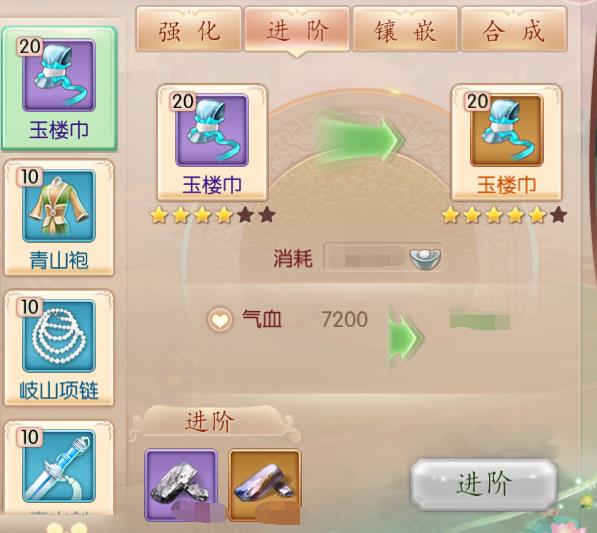
Task: Tap the star rating under the upgraded item
Action: click(x=504, y=215)
